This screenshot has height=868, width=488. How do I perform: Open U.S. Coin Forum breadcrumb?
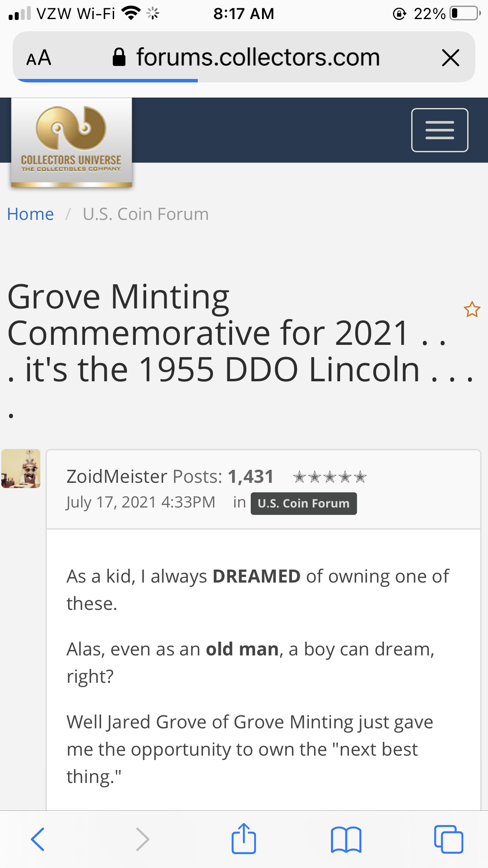146,214
